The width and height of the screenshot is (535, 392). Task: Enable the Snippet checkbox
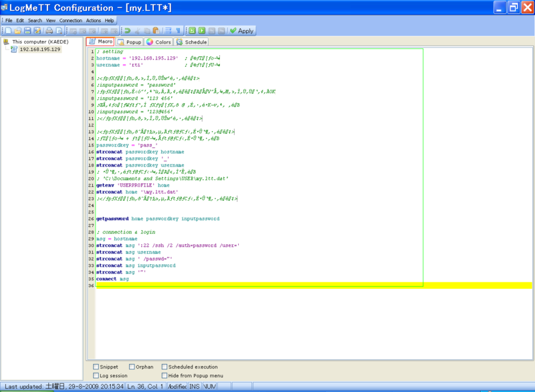(x=96, y=367)
